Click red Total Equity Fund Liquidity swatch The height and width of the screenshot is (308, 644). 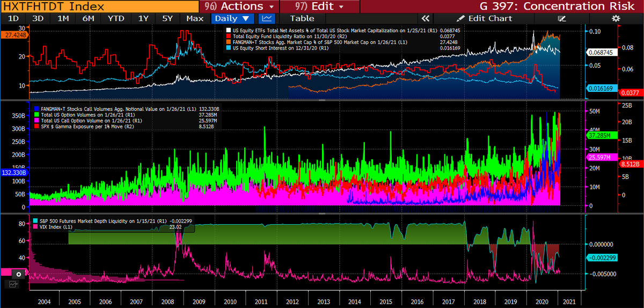tap(228, 37)
